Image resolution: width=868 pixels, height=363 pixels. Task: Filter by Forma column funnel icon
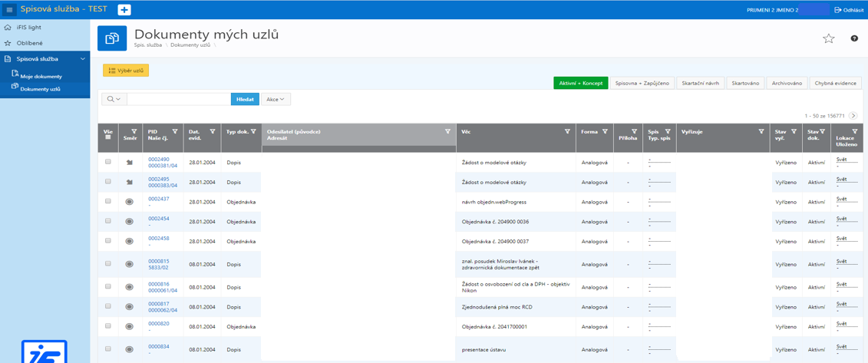605,132
